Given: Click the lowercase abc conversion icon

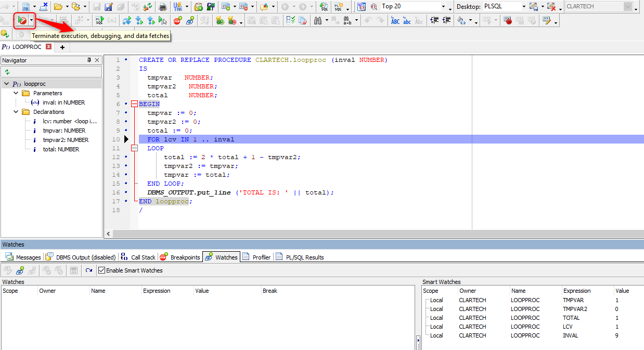Looking at the screenshot, I should coord(407,21).
